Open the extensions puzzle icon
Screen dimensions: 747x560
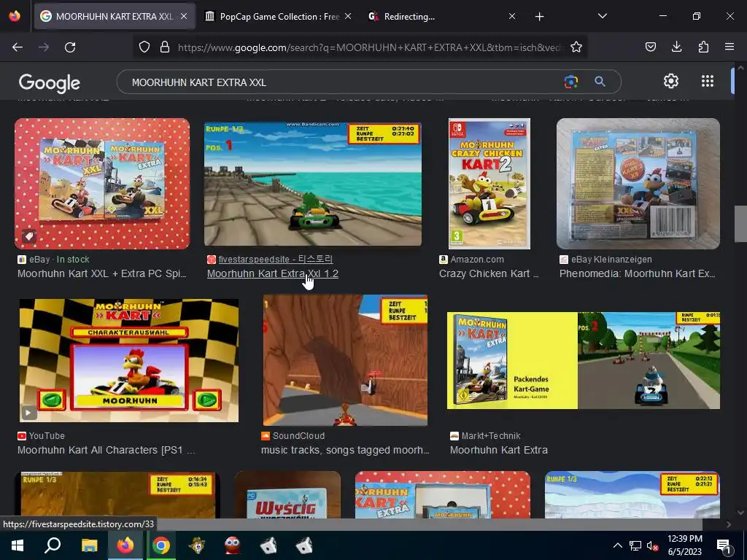(x=703, y=47)
